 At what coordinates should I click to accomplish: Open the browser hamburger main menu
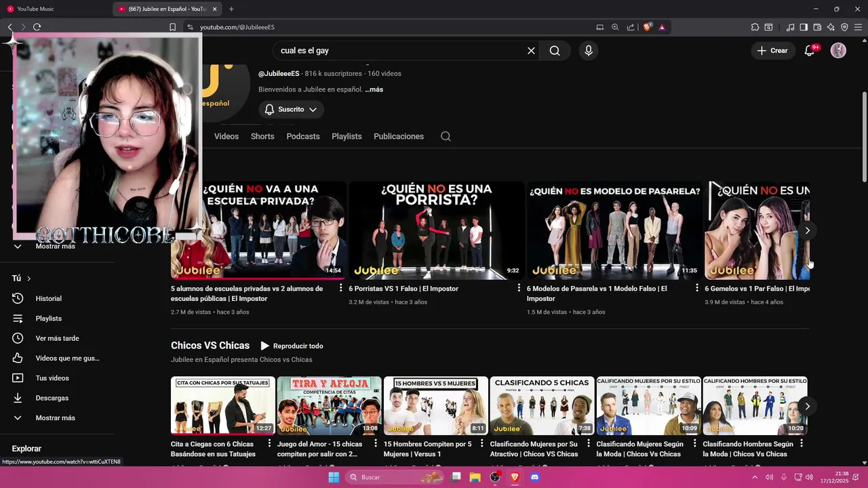858,27
